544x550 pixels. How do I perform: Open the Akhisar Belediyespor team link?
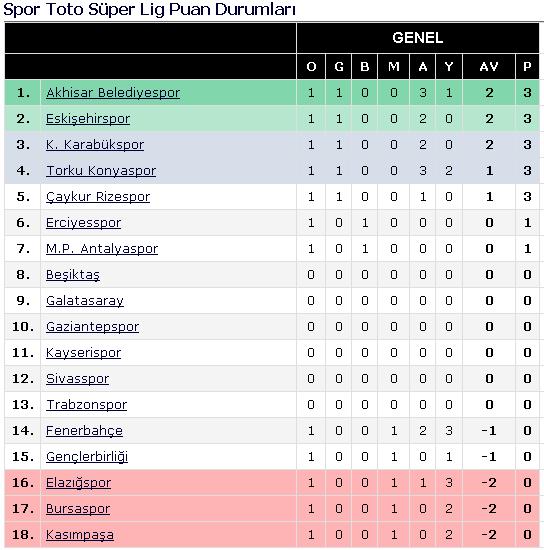tap(113, 93)
